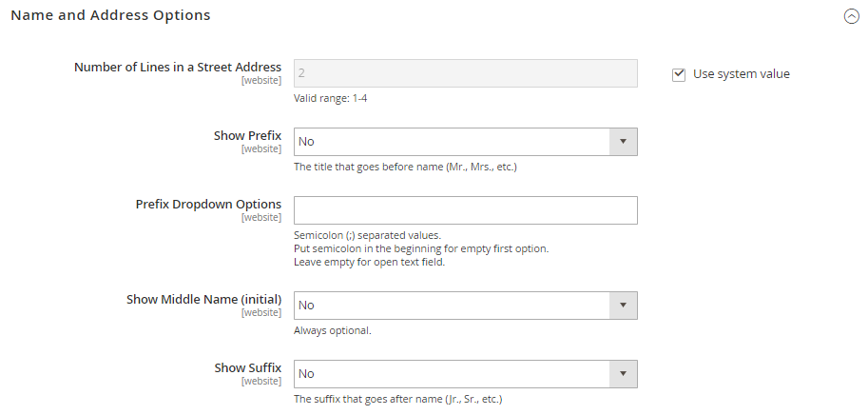Click the circular collapse arrow icon

pyautogui.click(x=851, y=16)
